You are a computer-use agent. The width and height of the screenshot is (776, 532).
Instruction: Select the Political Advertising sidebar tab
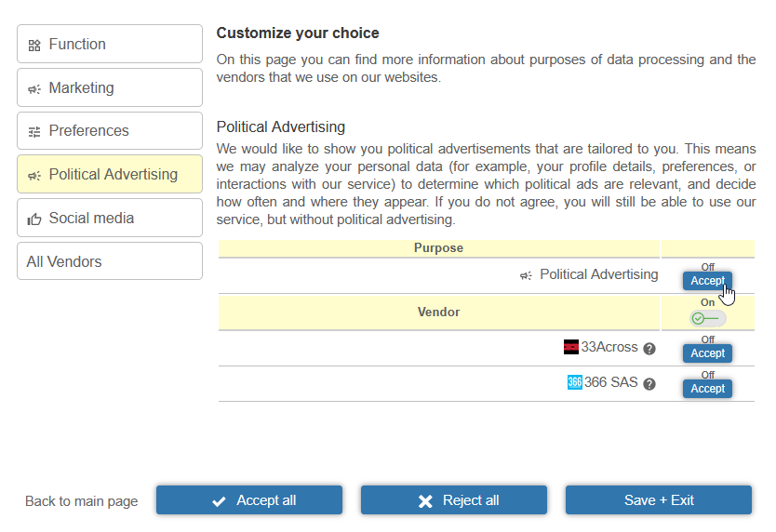coord(110,175)
